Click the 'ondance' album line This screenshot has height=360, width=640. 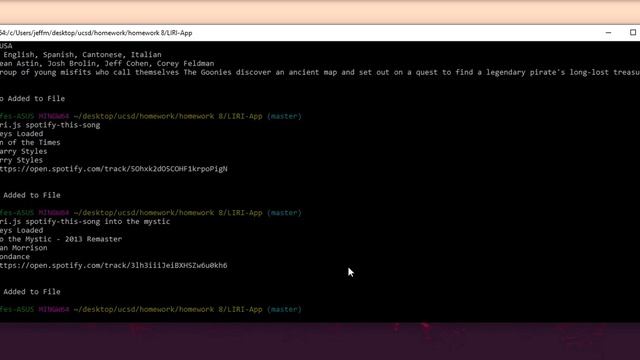pyautogui.click(x=15, y=257)
